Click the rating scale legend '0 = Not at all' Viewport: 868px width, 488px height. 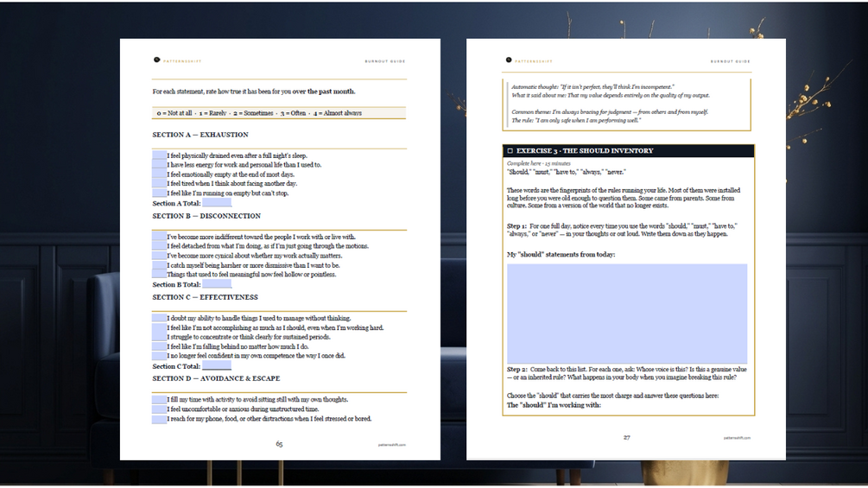click(174, 113)
